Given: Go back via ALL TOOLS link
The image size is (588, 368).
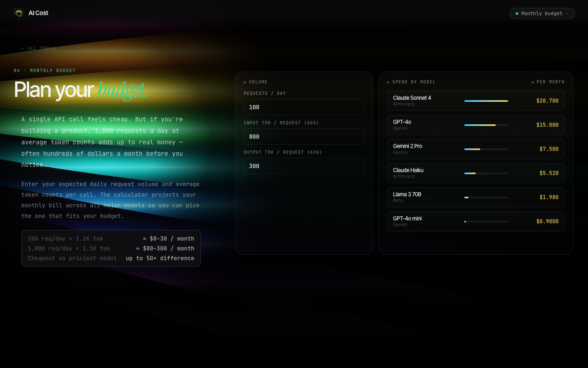Looking at the screenshot, I should coord(38,48).
